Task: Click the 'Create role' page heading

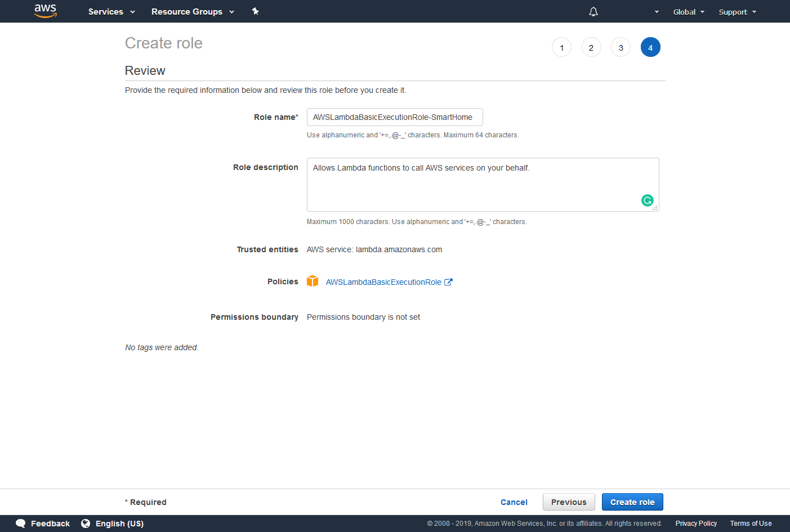Action: (163, 43)
